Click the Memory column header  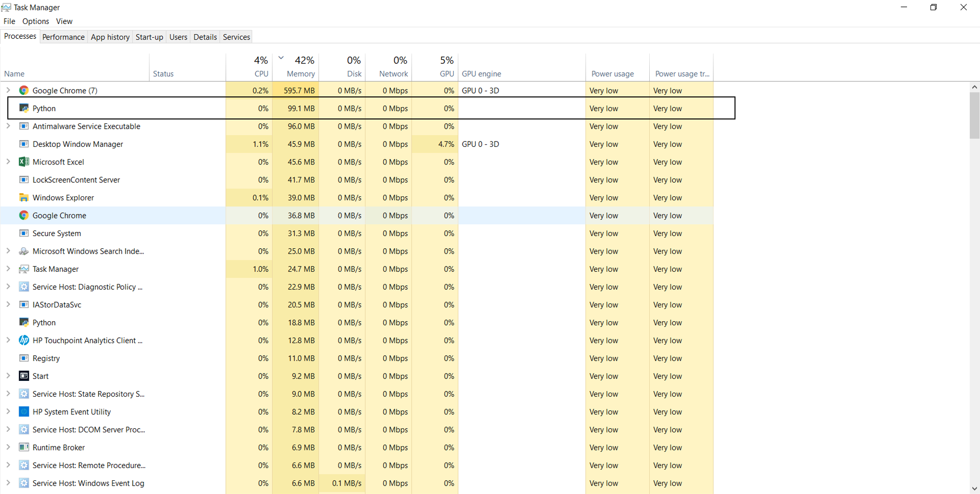pos(295,67)
